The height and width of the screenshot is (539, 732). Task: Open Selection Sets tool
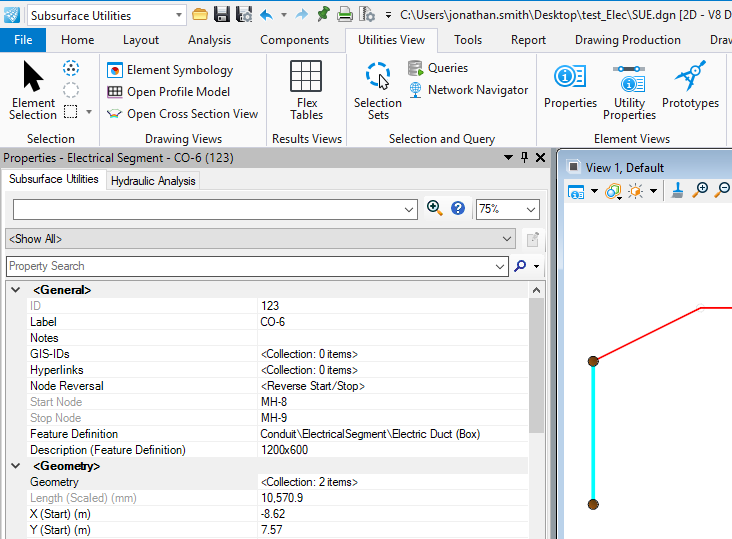[x=377, y=89]
